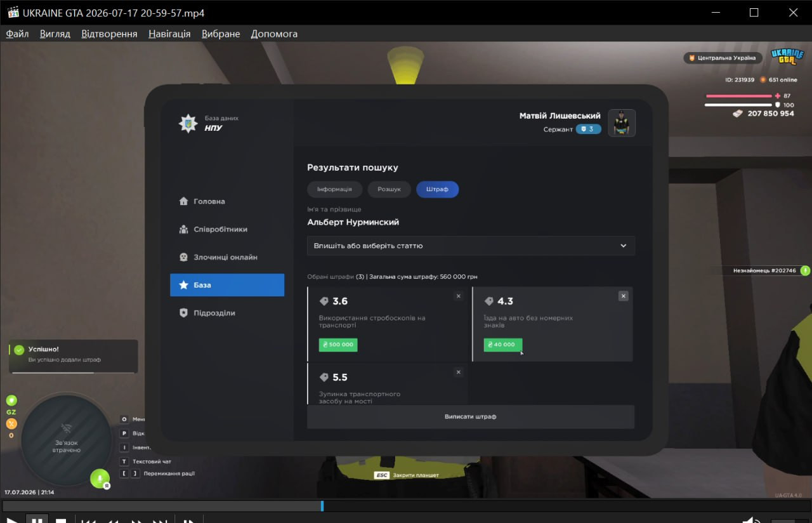812x523 pixels.
Task: Remove the 5.5 bridge stopping fine
Action: [x=459, y=372]
